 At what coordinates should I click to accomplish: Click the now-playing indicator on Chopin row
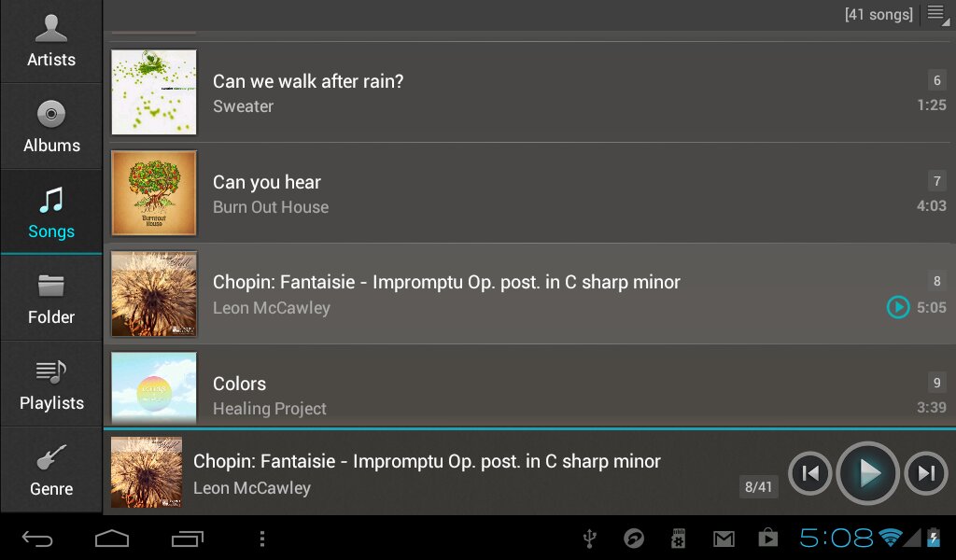(897, 307)
